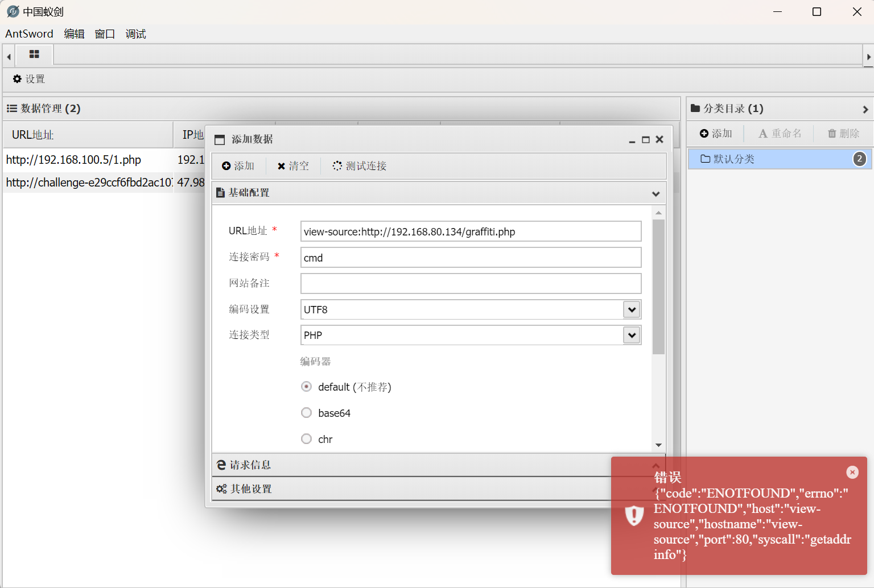Click the 基础配置 document icon

click(220, 193)
